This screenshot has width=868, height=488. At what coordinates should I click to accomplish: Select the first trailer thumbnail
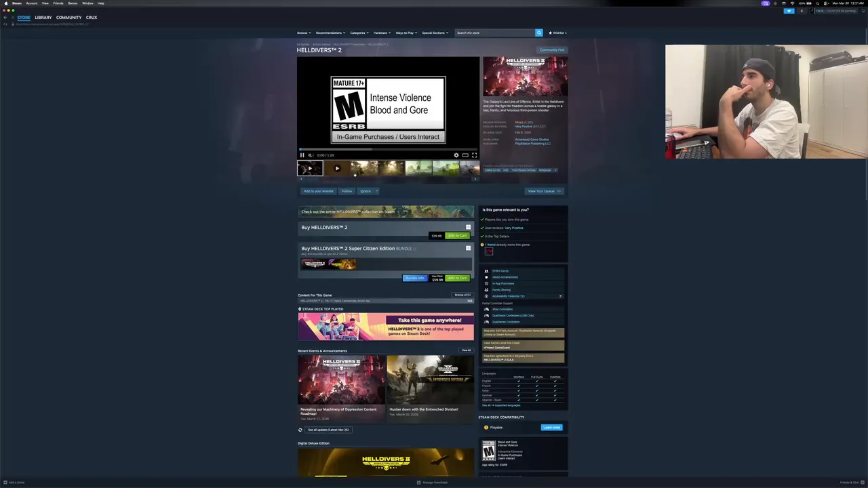pos(310,169)
